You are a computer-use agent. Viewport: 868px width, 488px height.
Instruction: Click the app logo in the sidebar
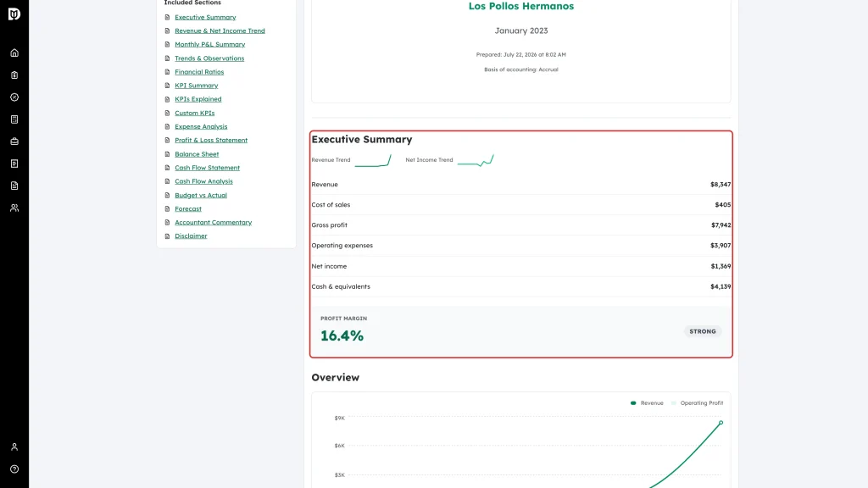pos(14,14)
